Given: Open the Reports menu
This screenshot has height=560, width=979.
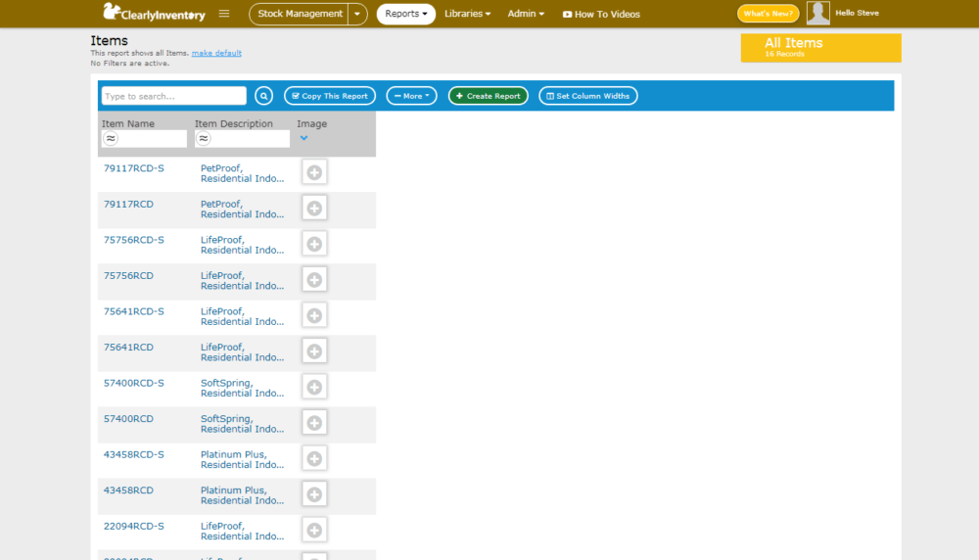Looking at the screenshot, I should pos(406,14).
